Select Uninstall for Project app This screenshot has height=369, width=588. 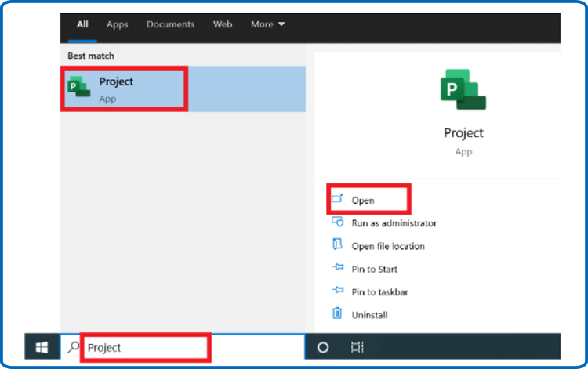coord(369,315)
